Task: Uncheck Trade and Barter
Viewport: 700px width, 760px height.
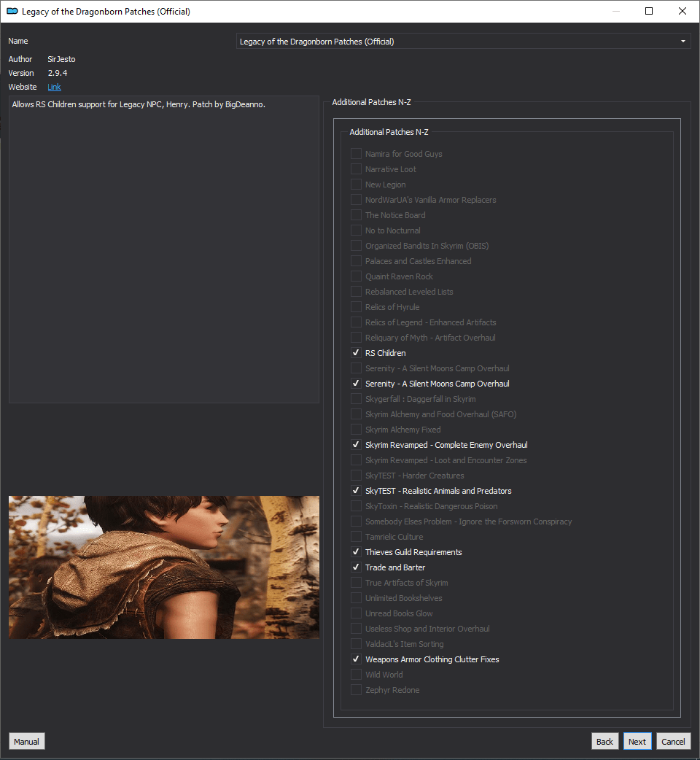Action: pyautogui.click(x=356, y=567)
